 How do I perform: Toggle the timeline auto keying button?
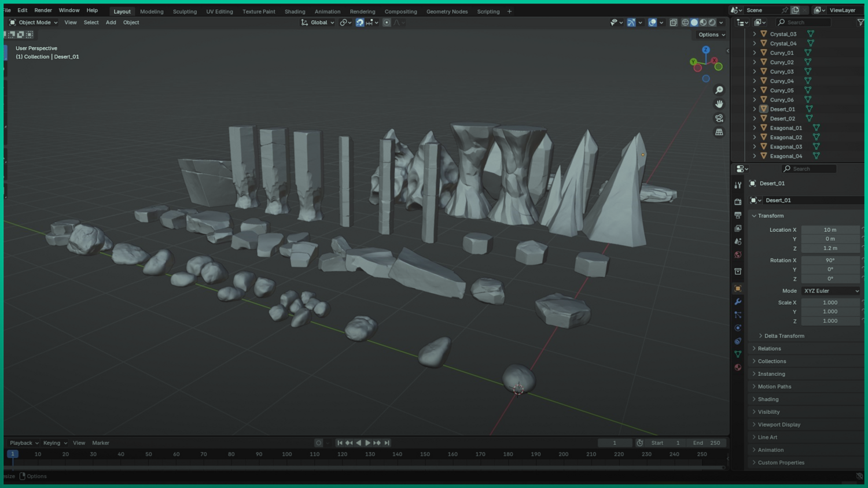coord(318,443)
